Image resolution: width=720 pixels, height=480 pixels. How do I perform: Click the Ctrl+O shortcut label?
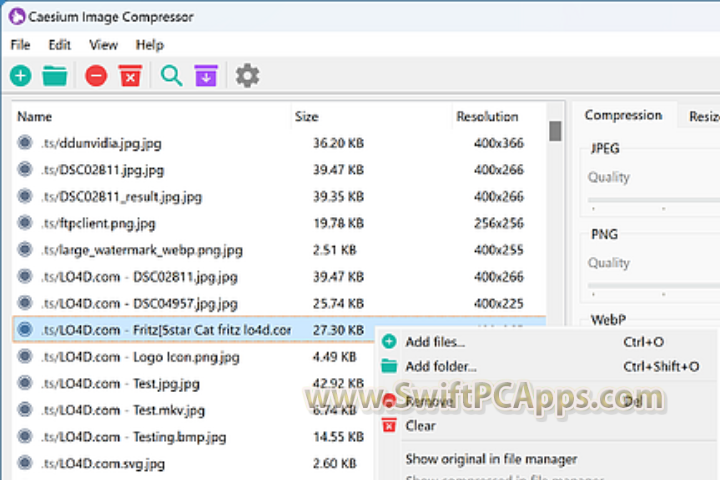[x=644, y=341]
